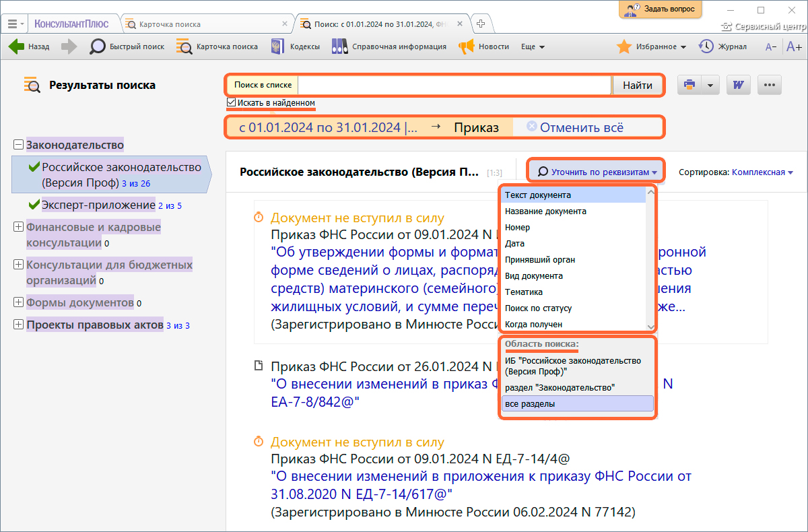
Task: Click the Найти button
Action: 638,86
